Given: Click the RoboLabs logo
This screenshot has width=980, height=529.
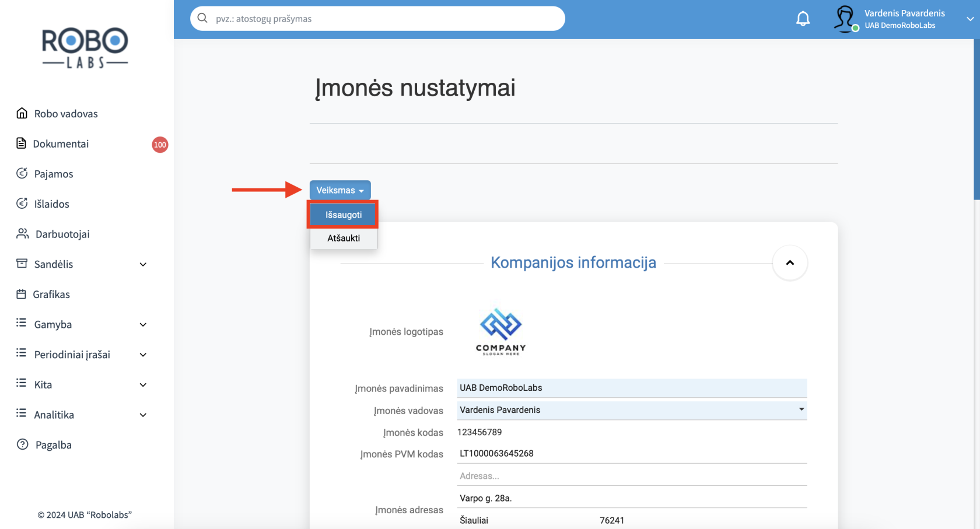Looking at the screenshot, I should tap(85, 48).
